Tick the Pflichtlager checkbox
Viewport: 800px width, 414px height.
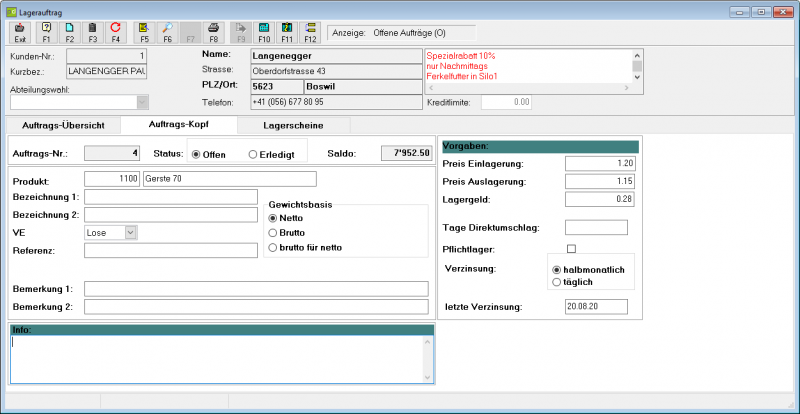[x=571, y=249]
